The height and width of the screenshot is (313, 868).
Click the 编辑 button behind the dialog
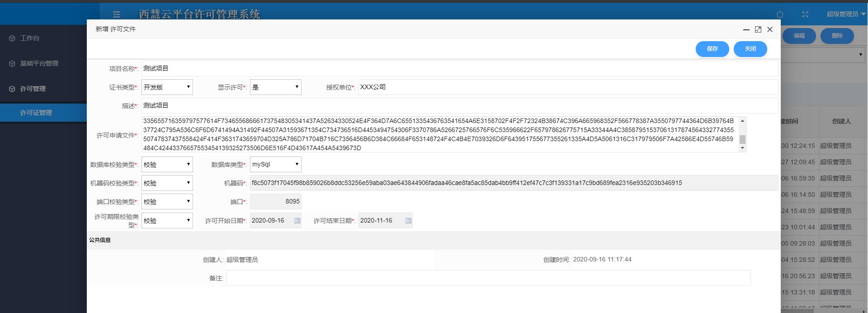pos(799,36)
